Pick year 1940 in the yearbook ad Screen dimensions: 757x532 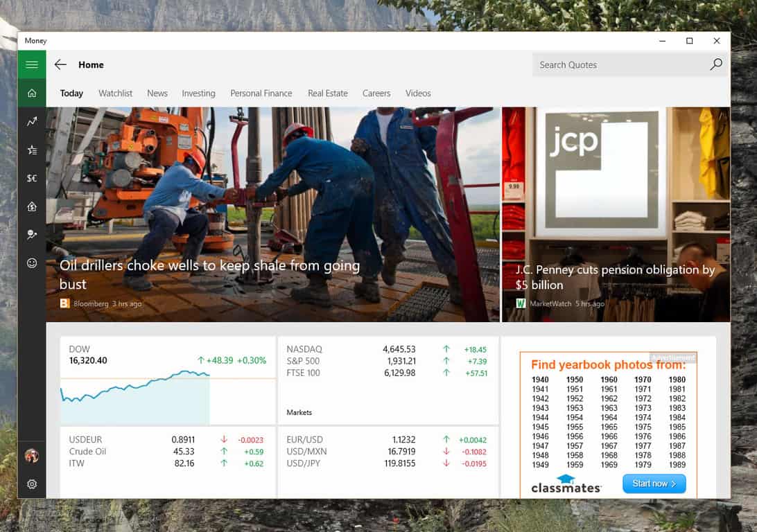click(x=540, y=380)
